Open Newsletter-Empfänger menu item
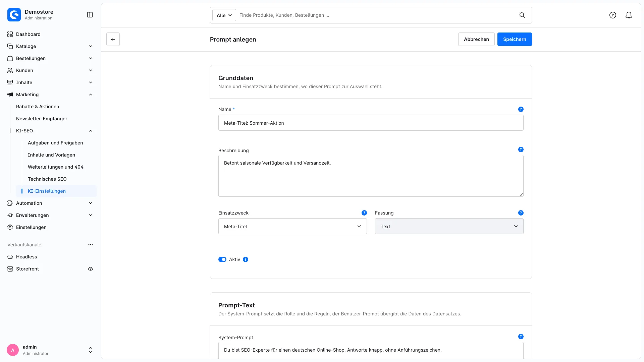Image resolution: width=644 pixels, height=362 pixels. point(42,119)
